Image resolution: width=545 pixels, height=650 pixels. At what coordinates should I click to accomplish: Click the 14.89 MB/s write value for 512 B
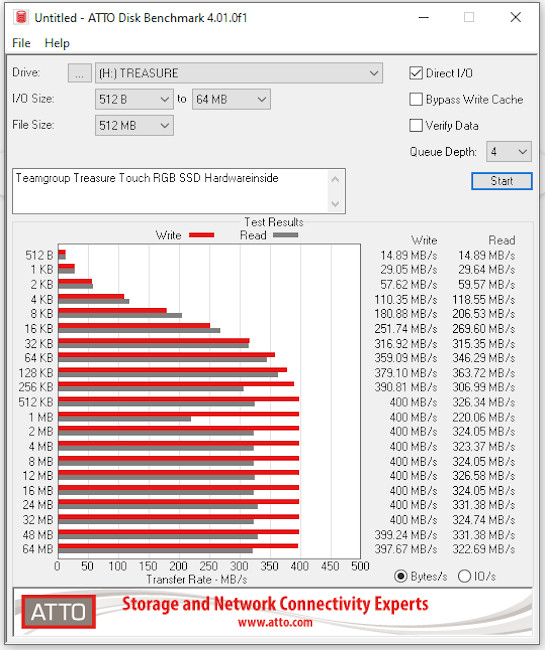coord(409,255)
